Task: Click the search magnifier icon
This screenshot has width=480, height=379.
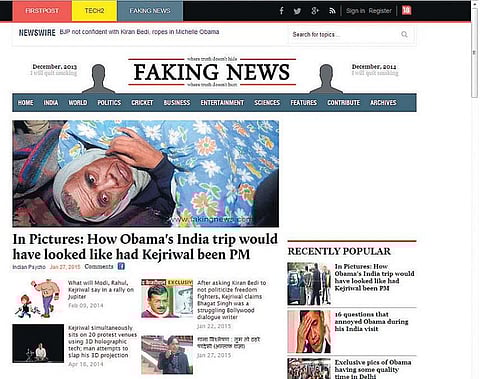Action: 404,34
